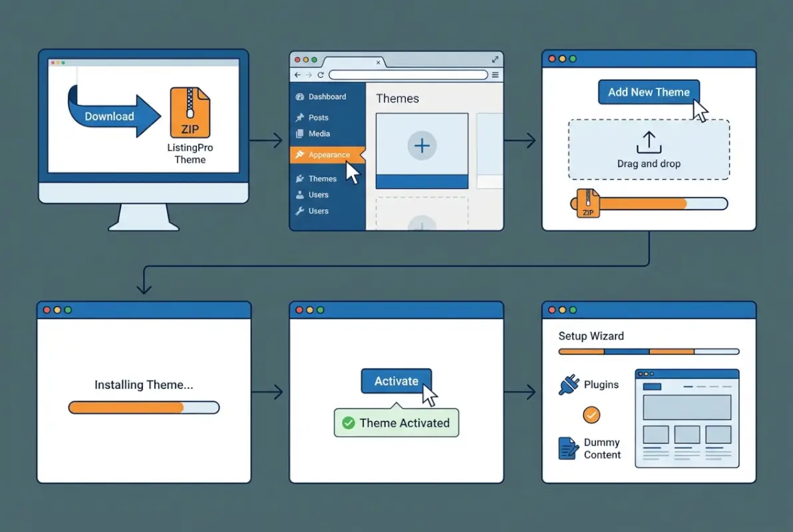Click the Plugins plug icon
Viewport: 793px width, 532px height.
568,385
